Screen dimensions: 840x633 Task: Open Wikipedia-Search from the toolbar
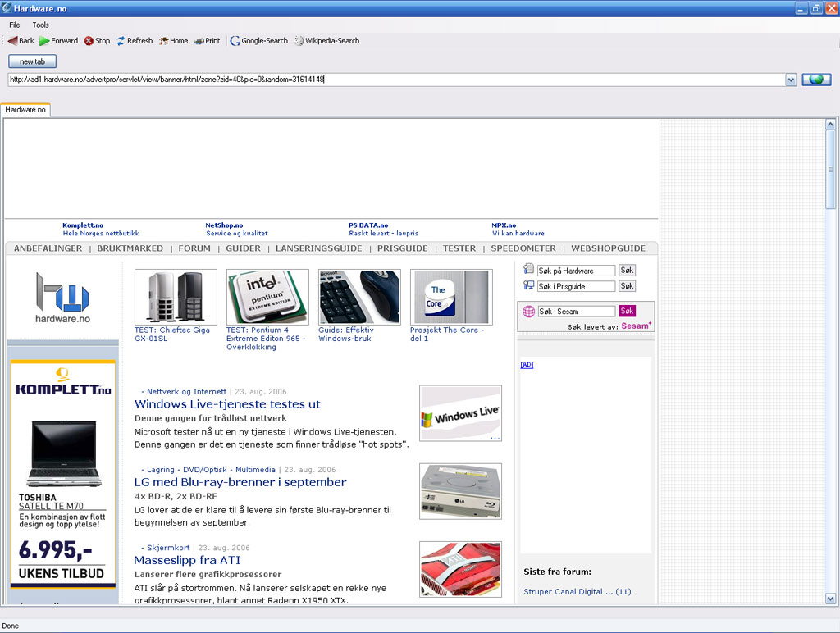pos(326,41)
